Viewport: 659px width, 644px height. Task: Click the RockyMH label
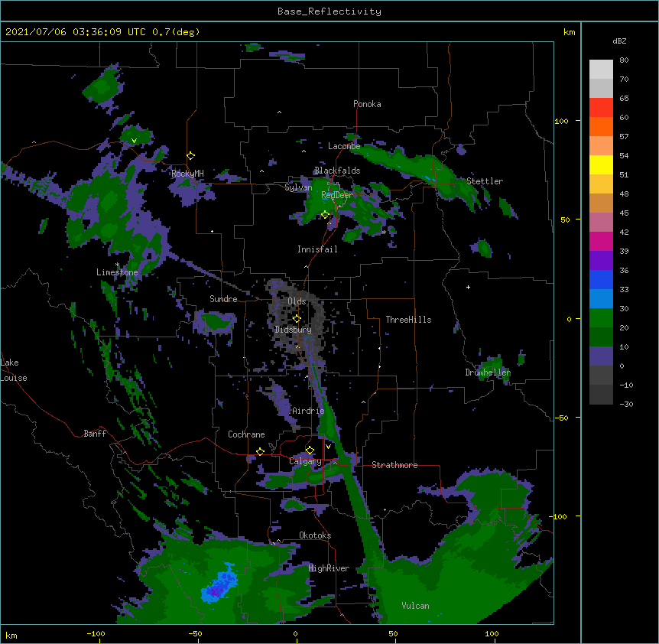pyautogui.click(x=187, y=174)
